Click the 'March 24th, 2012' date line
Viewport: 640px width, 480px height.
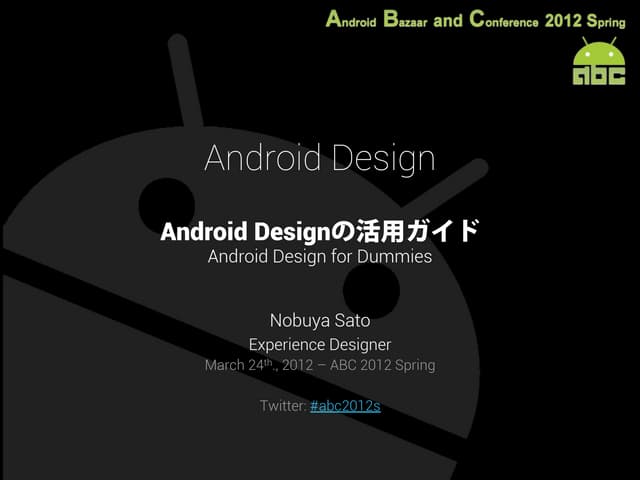[x=262, y=365]
